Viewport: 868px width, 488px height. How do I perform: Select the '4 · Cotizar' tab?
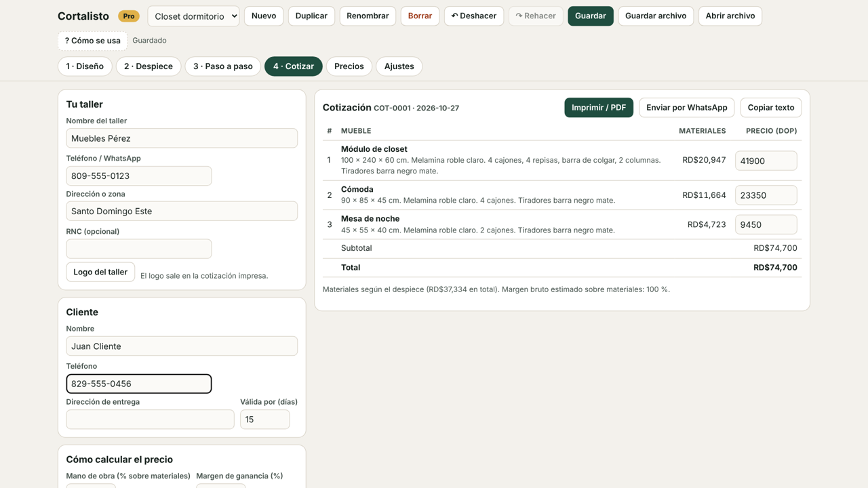(x=294, y=66)
